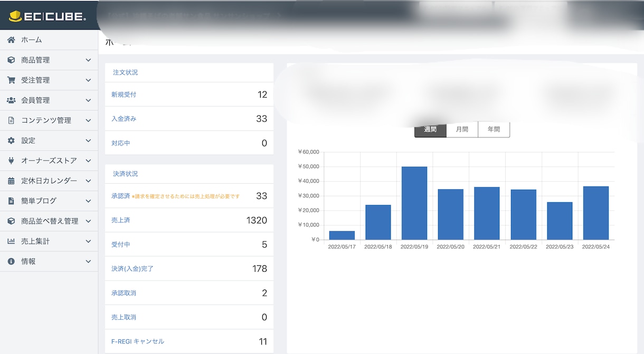The image size is (644, 354).
Task: Expand the 簡単ブログ chevron
Action: coord(88,201)
